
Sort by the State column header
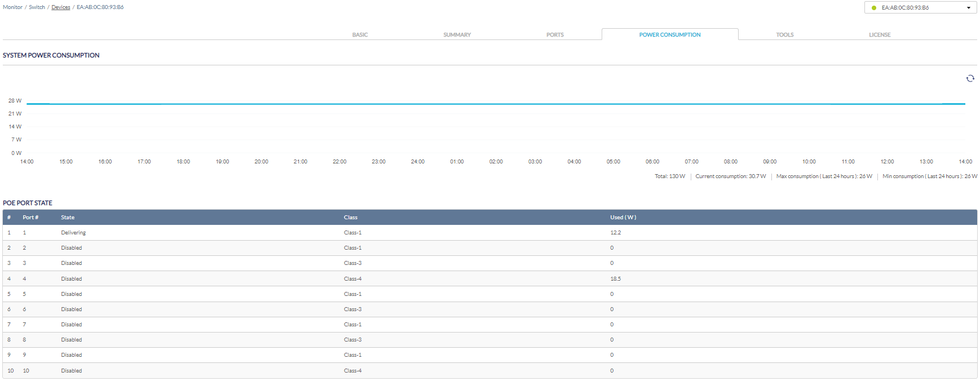point(68,218)
